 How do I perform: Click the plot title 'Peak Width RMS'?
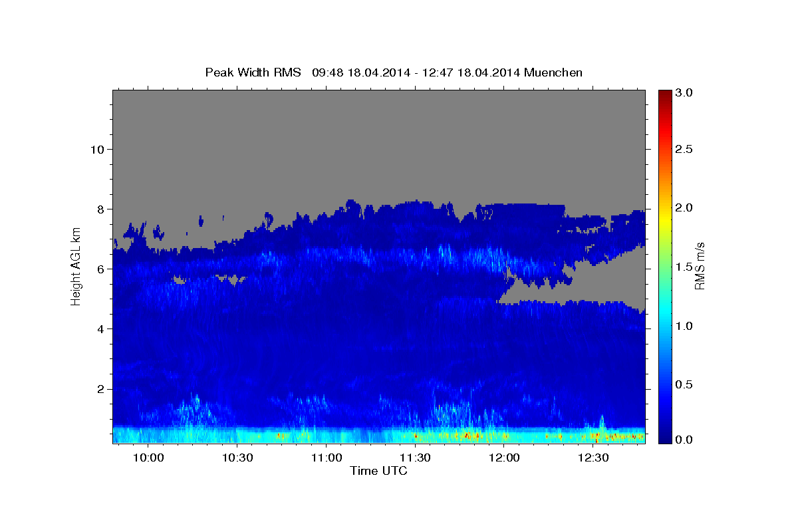coord(253,72)
